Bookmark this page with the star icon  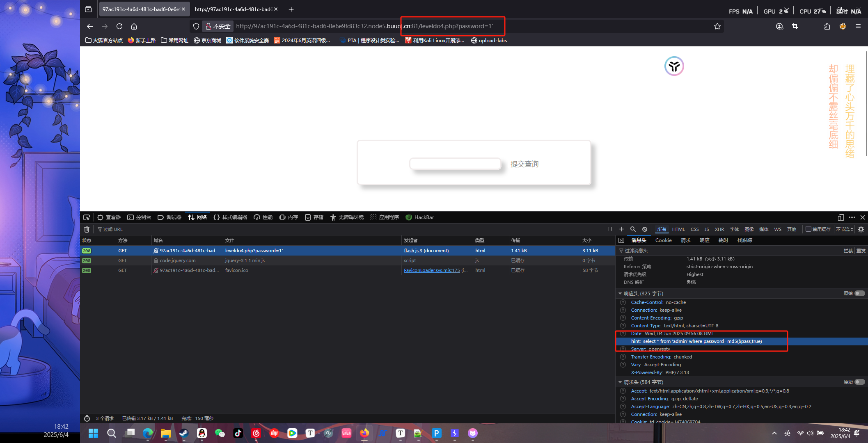pyautogui.click(x=717, y=26)
